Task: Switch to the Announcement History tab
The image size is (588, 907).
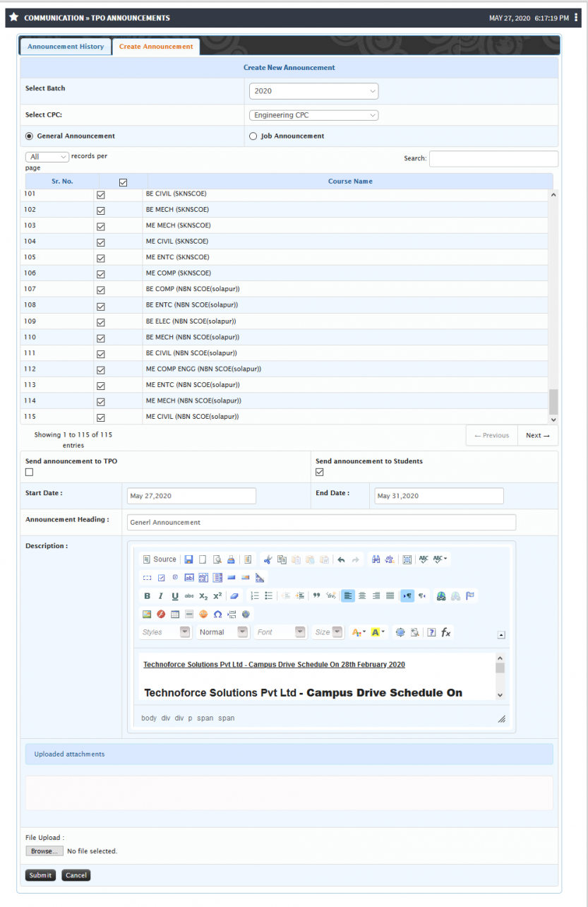Action: pos(66,47)
